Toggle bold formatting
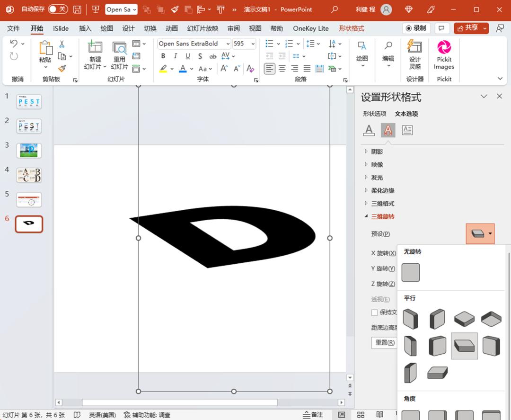The width and height of the screenshot is (511, 420). pos(163,56)
